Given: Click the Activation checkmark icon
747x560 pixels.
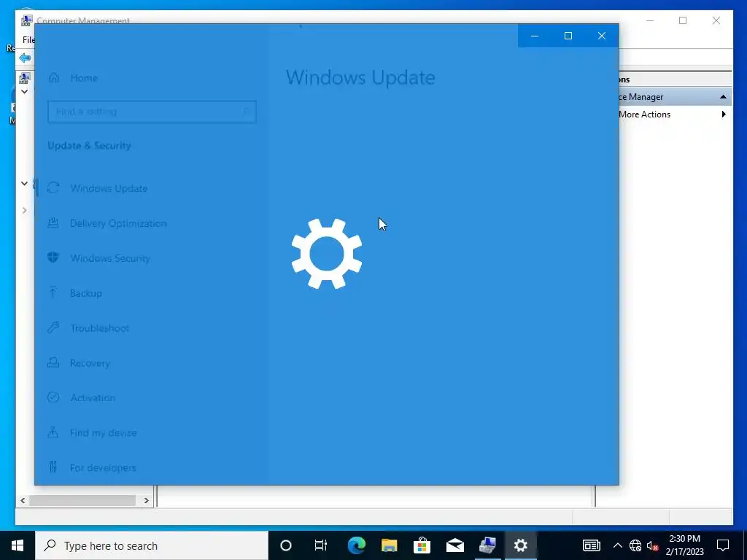Looking at the screenshot, I should (x=53, y=397).
